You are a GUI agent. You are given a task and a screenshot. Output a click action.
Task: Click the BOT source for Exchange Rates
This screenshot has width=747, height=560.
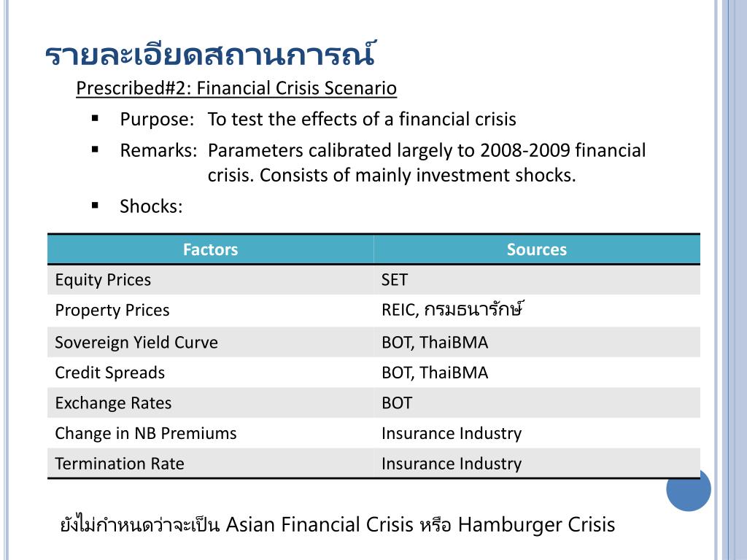pyautogui.click(x=397, y=403)
